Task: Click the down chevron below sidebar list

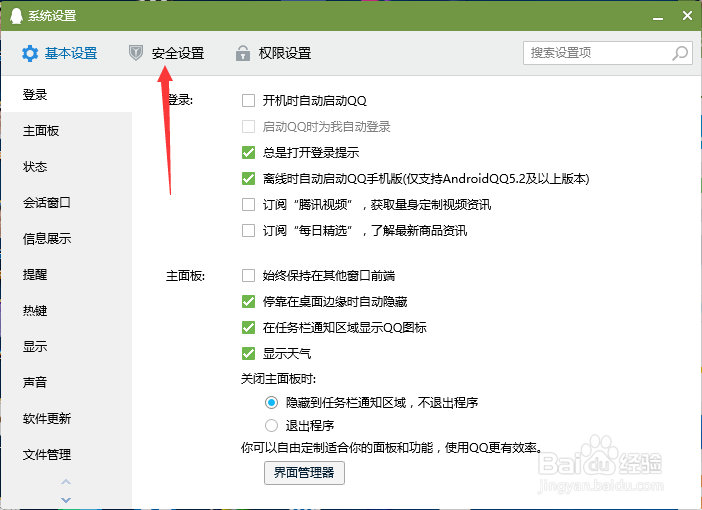Action: tap(66, 500)
